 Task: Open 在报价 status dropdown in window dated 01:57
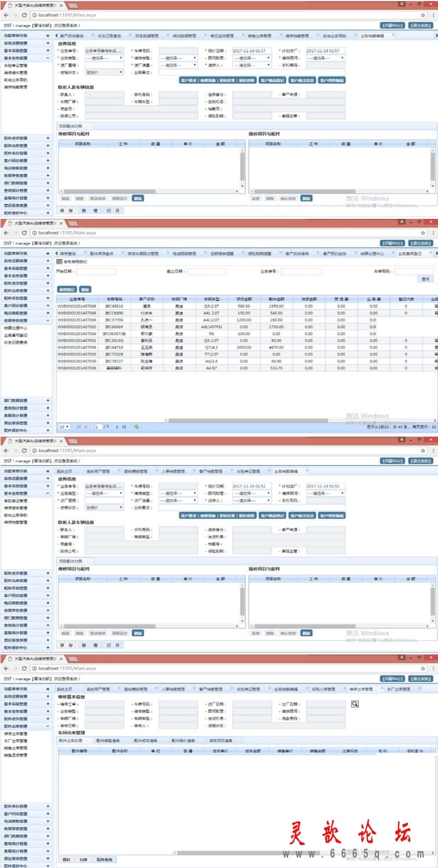click(104, 72)
